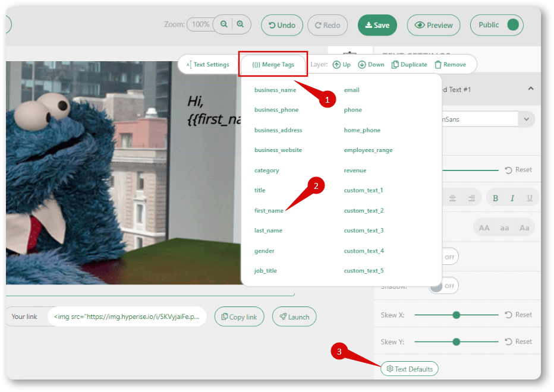Insert the business_phone merge tag
Image resolution: width=554 pixels, height=392 pixels.
pyautogui.click(x=276, y=110)
